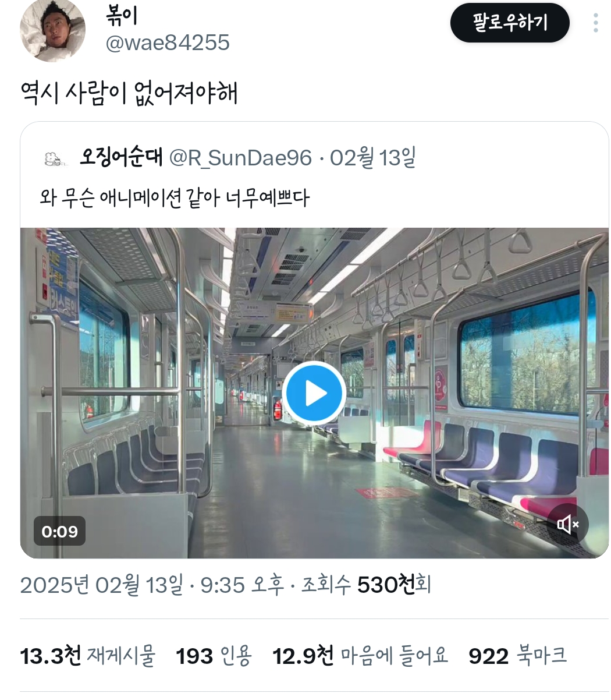Open the 193 인용 quotes list
Screen dimensions: 611x700
tap(215, 655)
